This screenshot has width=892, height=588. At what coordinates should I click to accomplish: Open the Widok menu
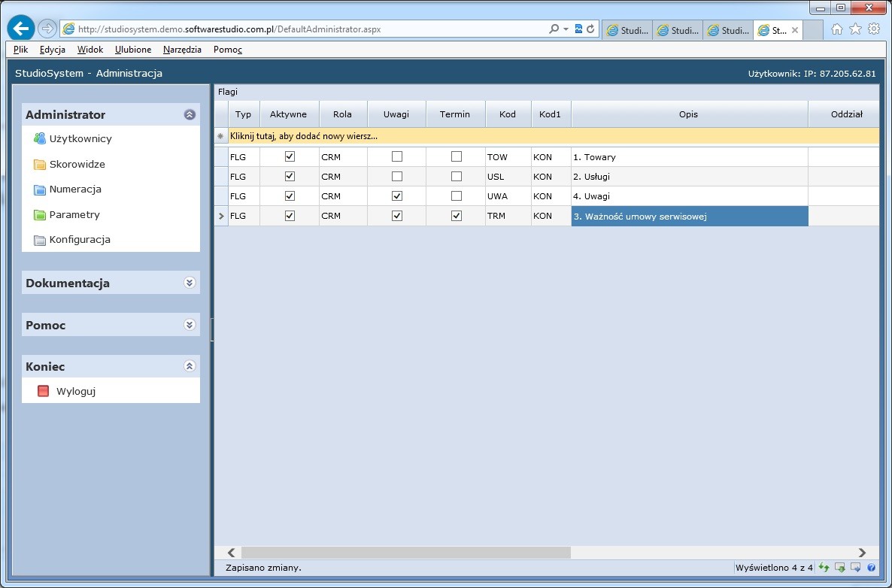(90, 50)
